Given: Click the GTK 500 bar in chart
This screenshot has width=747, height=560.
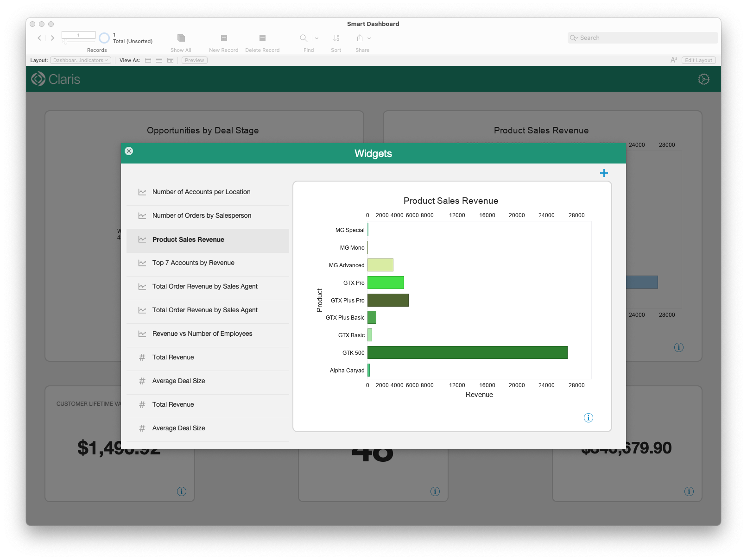Looking at the screenshot, I should click(x=468, y=352).
